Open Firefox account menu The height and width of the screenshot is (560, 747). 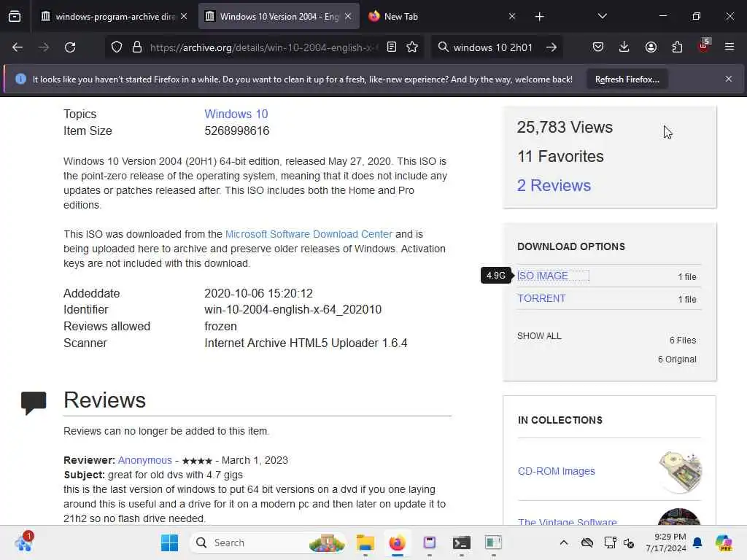pyautogui.click(x=651, y=47)
